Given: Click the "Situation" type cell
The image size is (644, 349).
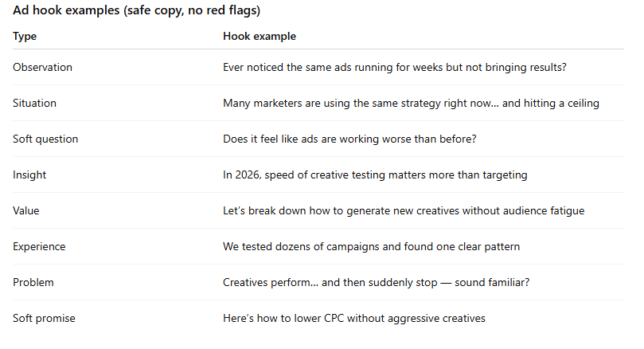Looking at the screenshot, I should click(x=34, y=104).
